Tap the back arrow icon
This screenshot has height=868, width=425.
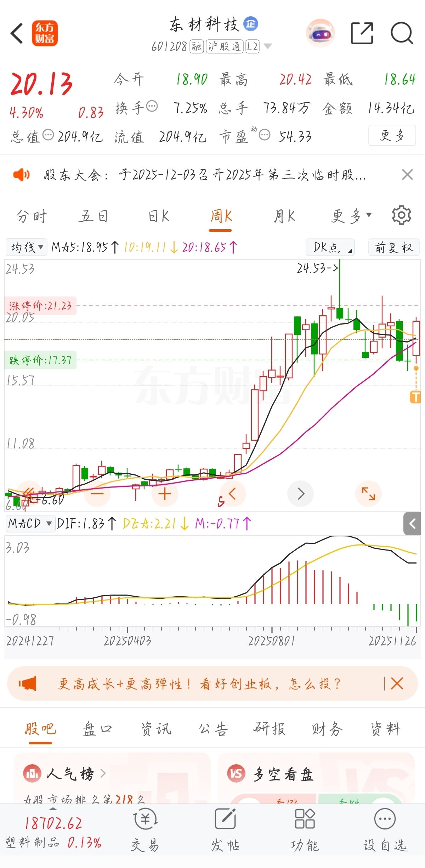(17, 33)
